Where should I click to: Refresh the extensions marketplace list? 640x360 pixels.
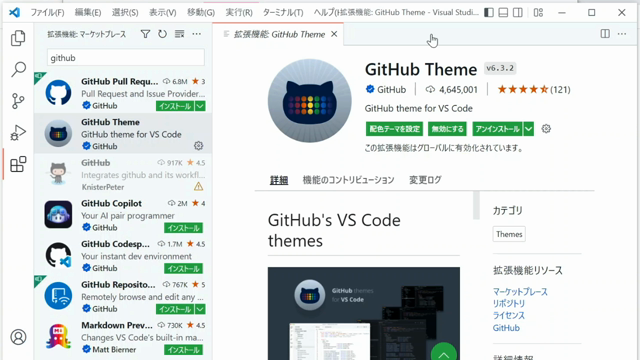(x=162, y=34)
